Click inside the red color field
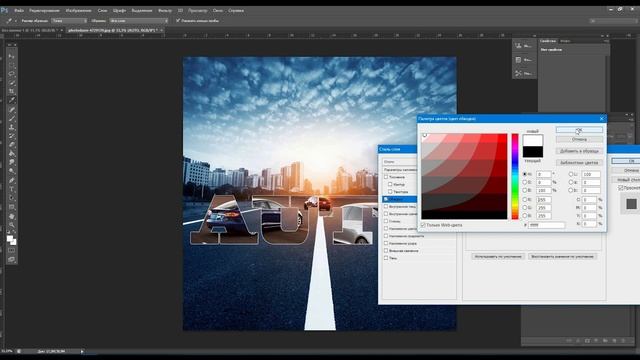 (x=464, y=176)
